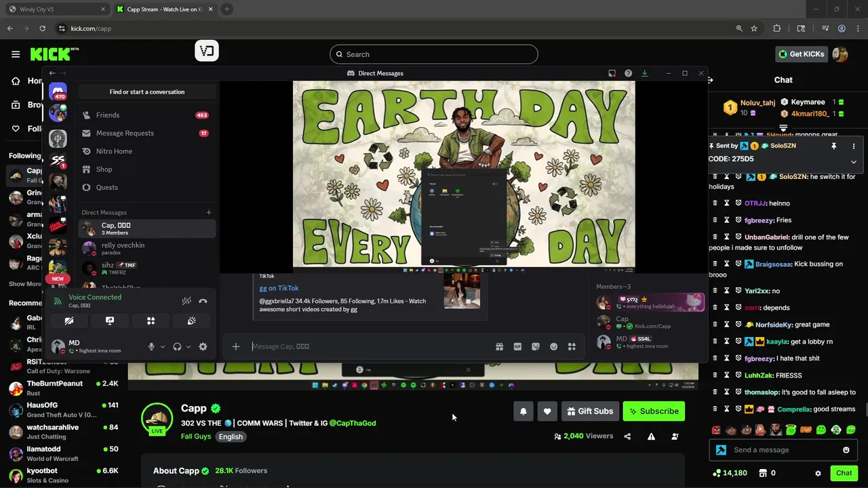868x488 pixels.
Task: Click Get KICKs button
Action: click(x=802, y=54)
